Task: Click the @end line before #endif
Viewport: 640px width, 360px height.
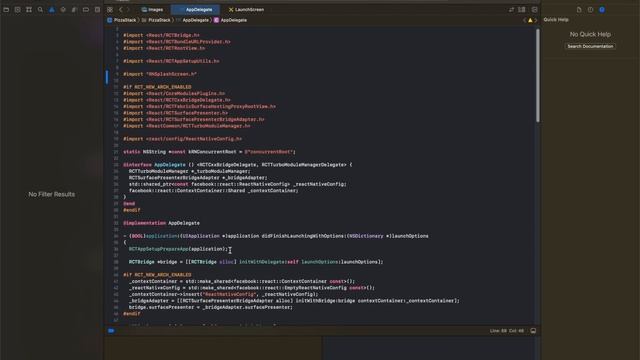Action: (x=129, y=203)
